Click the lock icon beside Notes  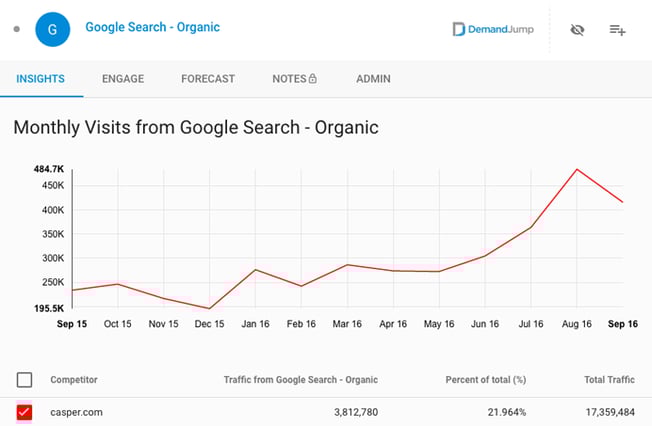coord(313,78)
